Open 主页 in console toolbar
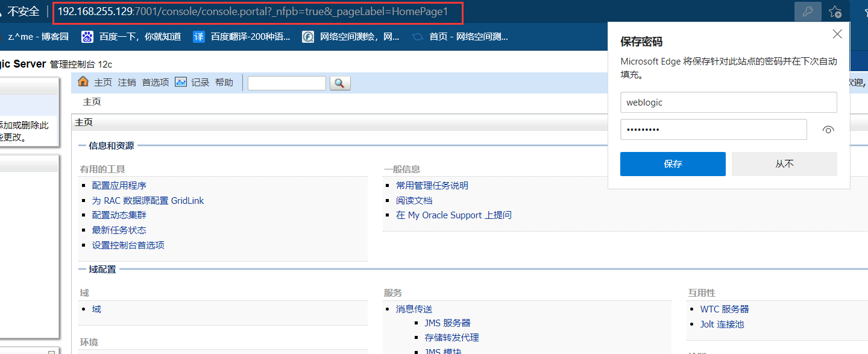 click(x=103, y=83)
